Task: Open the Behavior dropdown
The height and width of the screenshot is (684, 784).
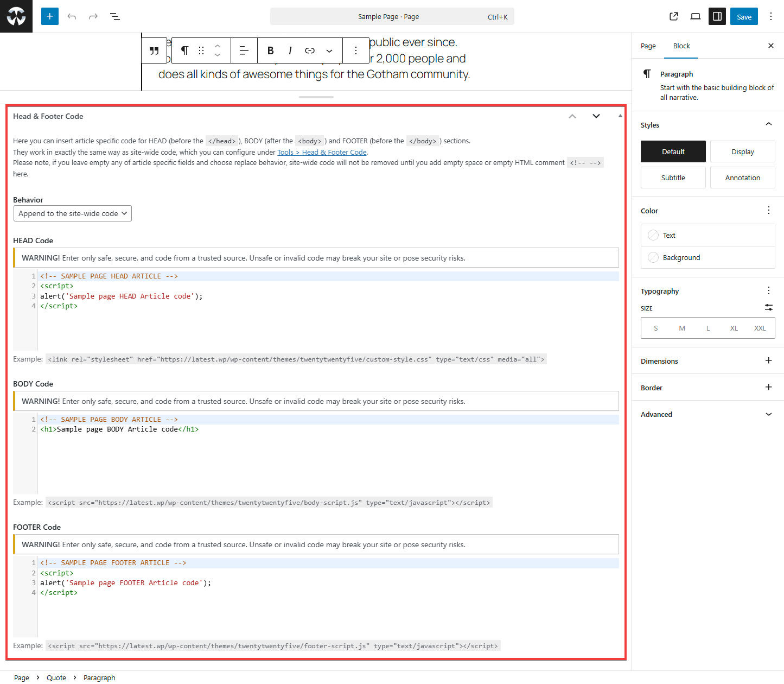Action: 73,213
